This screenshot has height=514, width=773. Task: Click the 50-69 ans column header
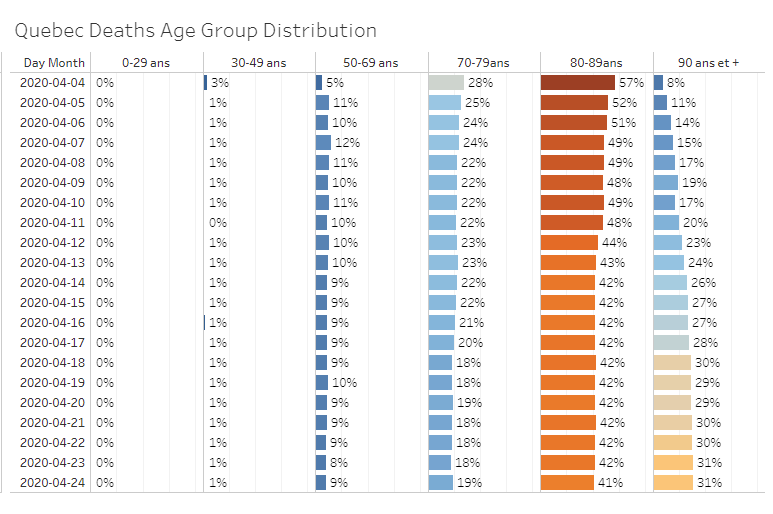click(x=370, y=62)
